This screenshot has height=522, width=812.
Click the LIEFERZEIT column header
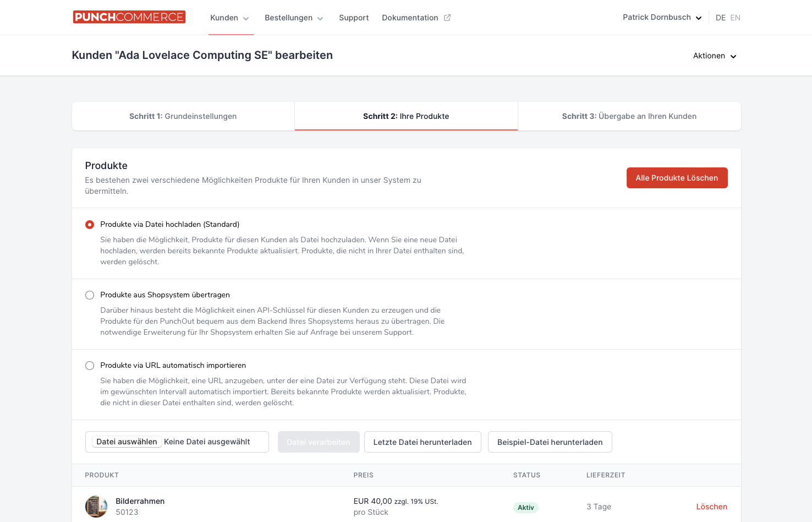point(606,475)
